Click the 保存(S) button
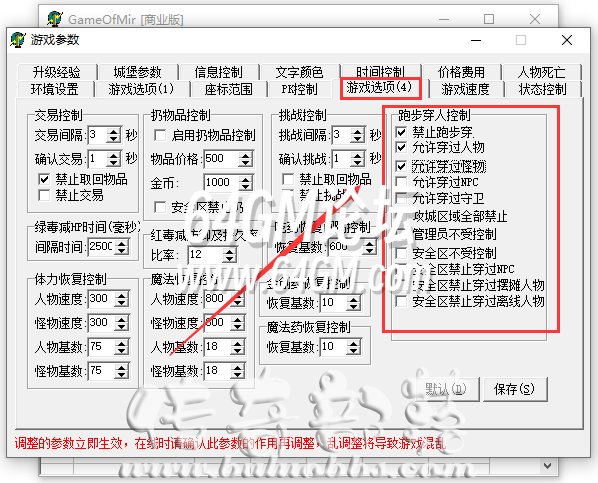 click(514, 389)
